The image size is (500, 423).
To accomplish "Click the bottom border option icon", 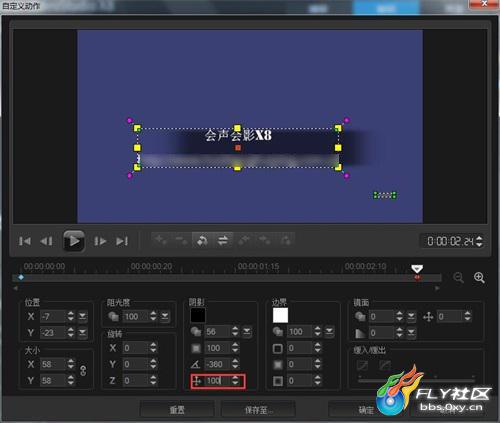I will (x=278, y=381).
